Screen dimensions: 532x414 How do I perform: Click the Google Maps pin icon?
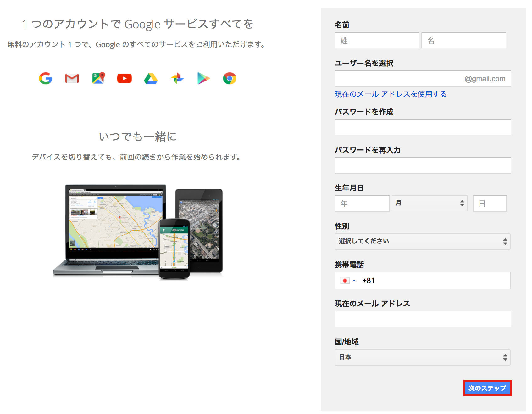[x=98, y=78]
